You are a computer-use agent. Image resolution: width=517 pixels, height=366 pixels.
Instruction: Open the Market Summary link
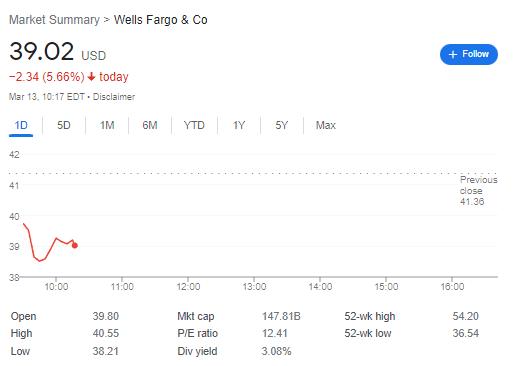coord(54,20)
